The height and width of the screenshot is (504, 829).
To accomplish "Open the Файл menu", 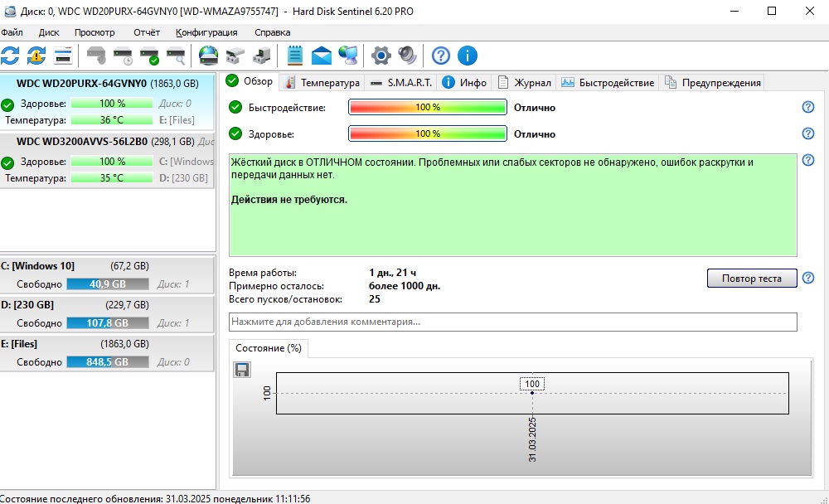I will click(x=12, y=32).
